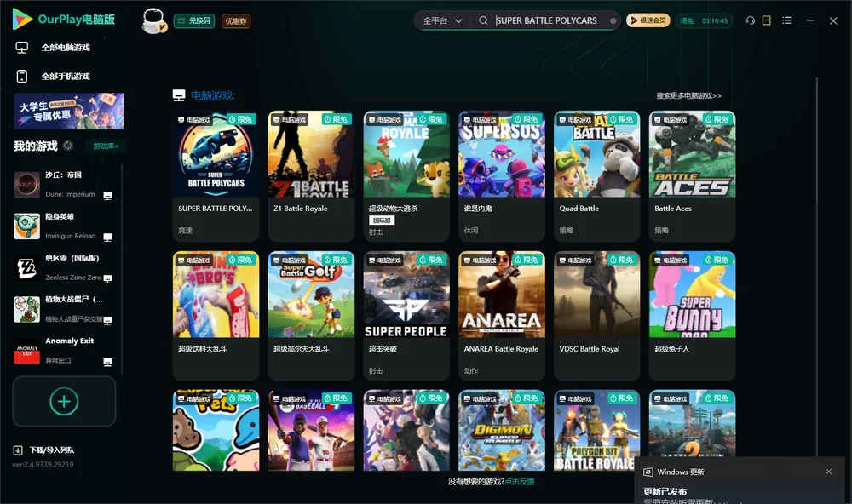Click PC icon on Anomaly Exit row
The height and width of the screenshot is (504, 852).
(x=107, y=363)
